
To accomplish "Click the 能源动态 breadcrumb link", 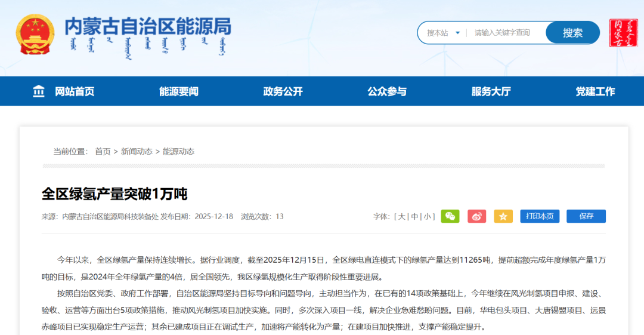I will pyautogui.click(x=178, y=152).
